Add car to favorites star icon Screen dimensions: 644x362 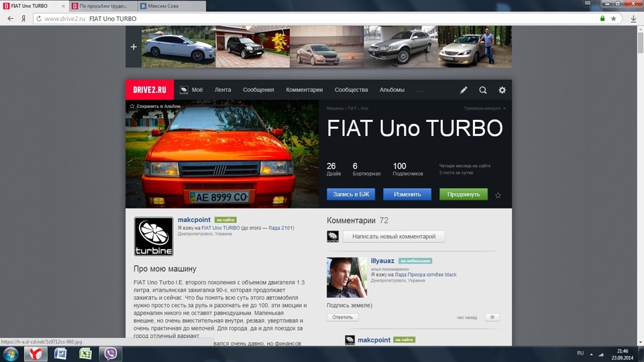[498, 195]
